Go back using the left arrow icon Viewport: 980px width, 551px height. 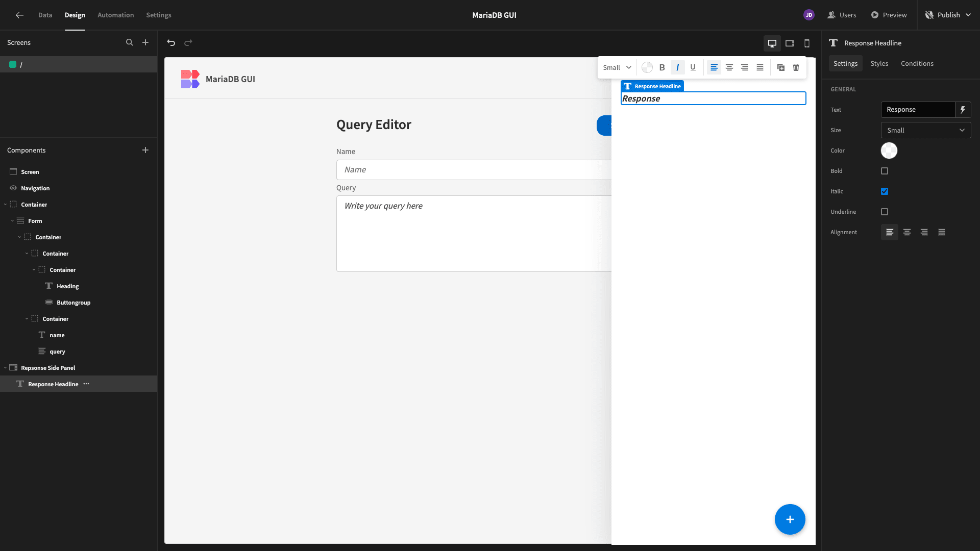click(x=19, y=15)
